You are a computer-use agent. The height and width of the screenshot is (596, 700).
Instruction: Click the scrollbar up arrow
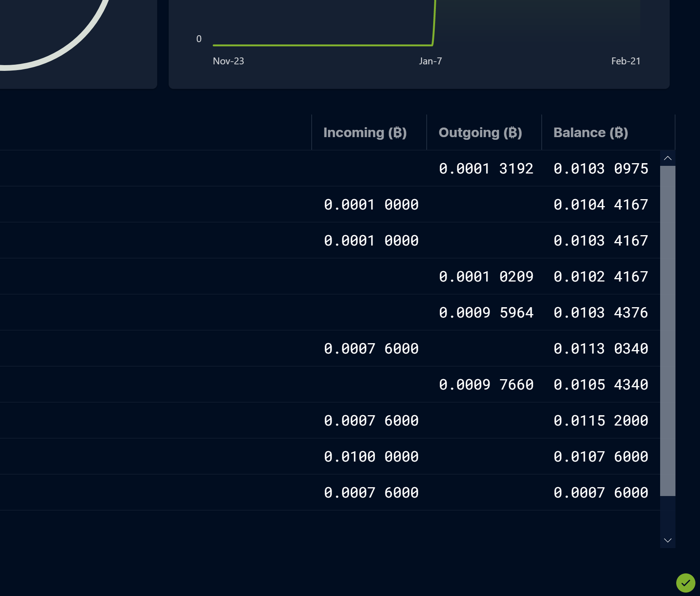coord(667,158)
